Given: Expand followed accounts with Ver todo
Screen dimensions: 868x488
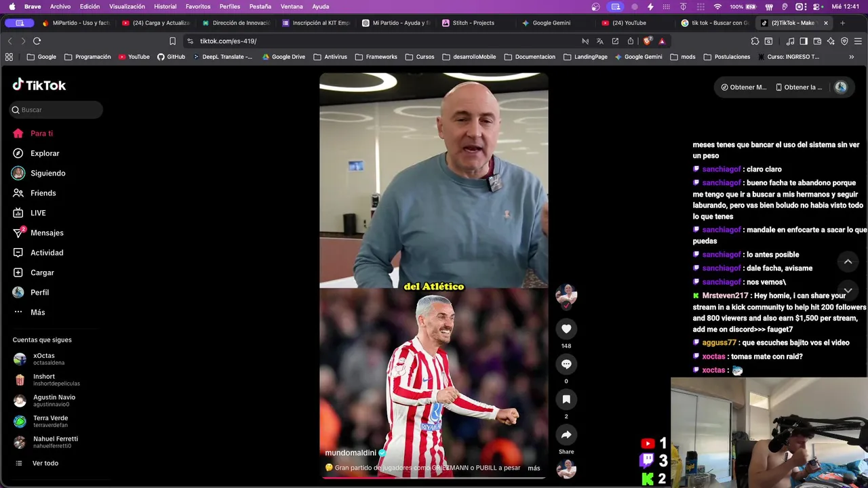Looking at the screenshot, I should point(45,463).
